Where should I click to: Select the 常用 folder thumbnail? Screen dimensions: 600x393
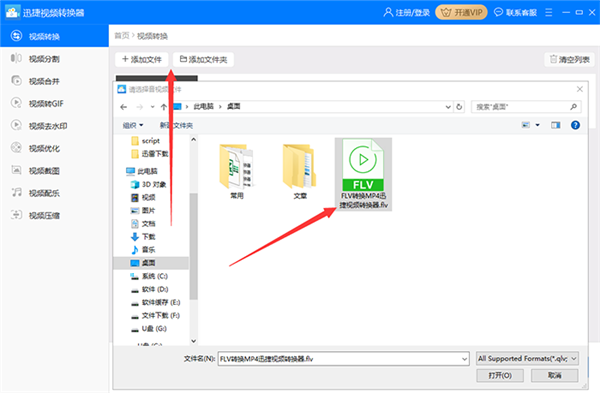(237, 171)
